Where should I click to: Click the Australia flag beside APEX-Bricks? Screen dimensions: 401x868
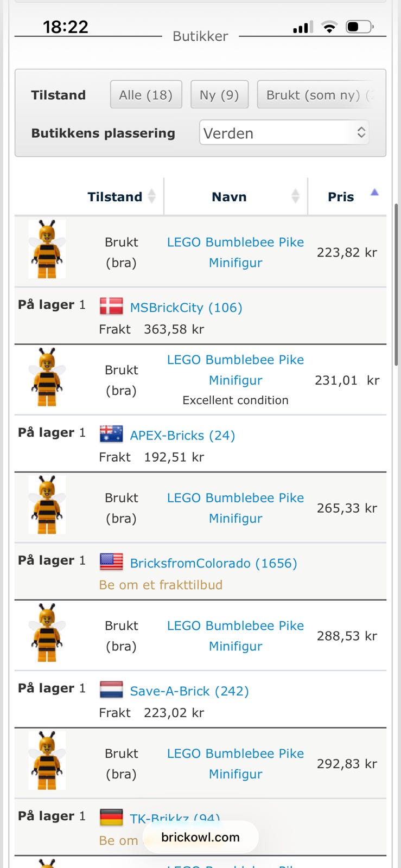coord(111,434)
